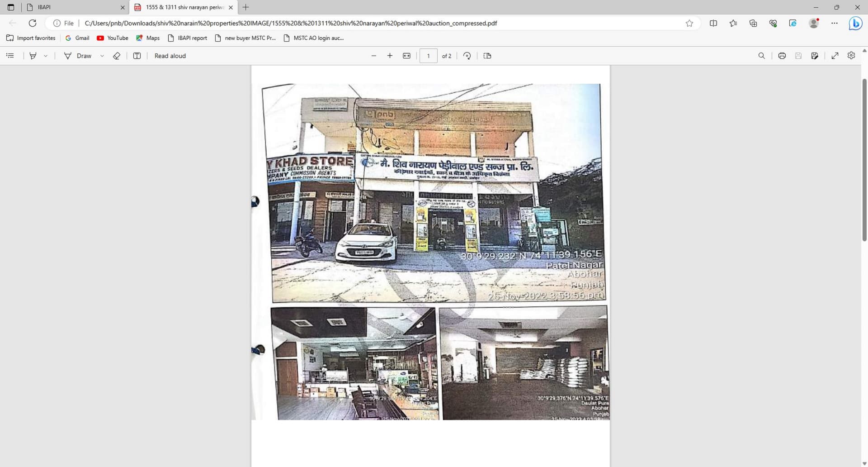868x467 pixels.
Task: Select the PDF highlight tool
Action: click(33, 56)
